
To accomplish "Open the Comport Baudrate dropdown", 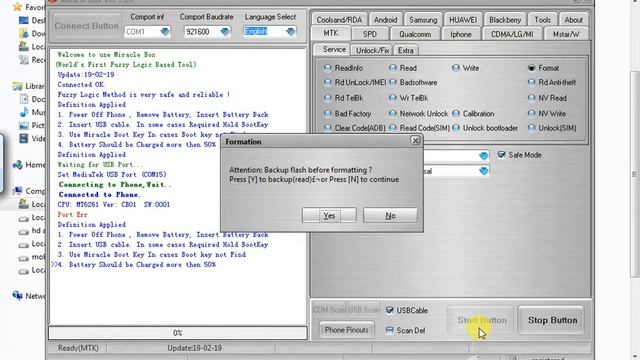I will coord(224,31).
